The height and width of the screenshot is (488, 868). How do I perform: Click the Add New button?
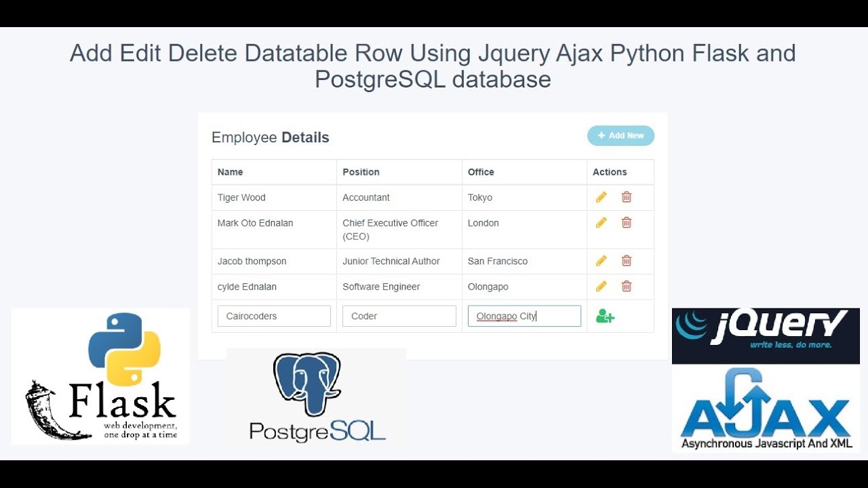click(x=620, y=136)
